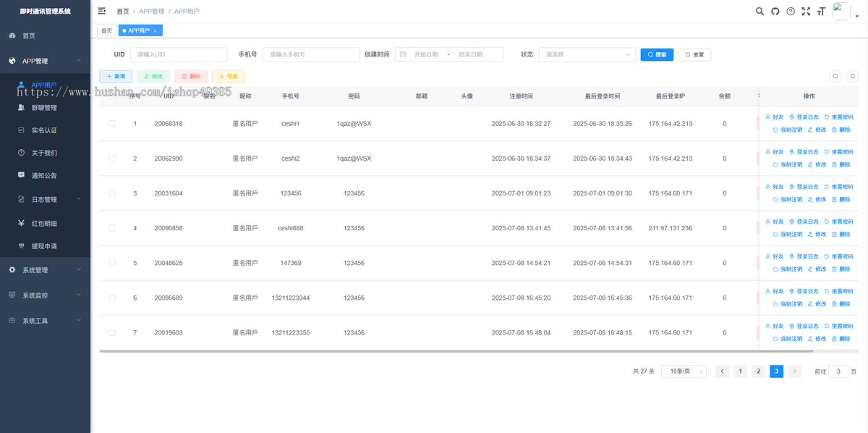The height and width of the screenshot is (433, 868).
Task: Click the 注册时间 column header
Action: 521,96
